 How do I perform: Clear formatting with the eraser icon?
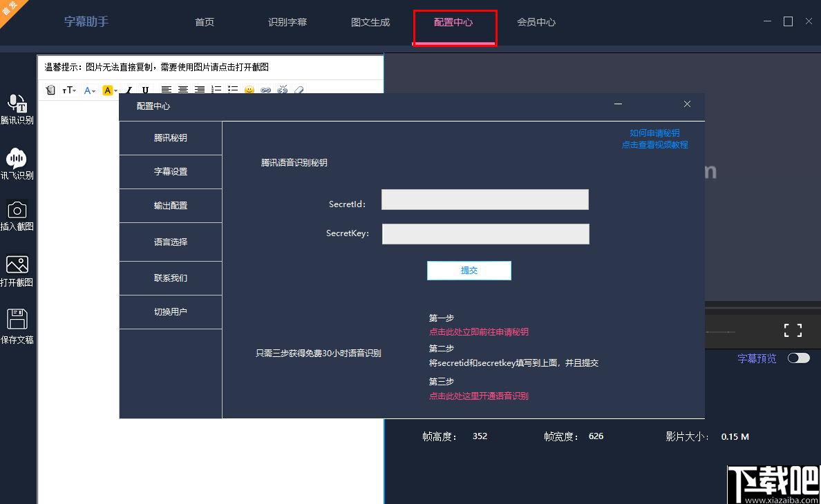pos(299,90)
